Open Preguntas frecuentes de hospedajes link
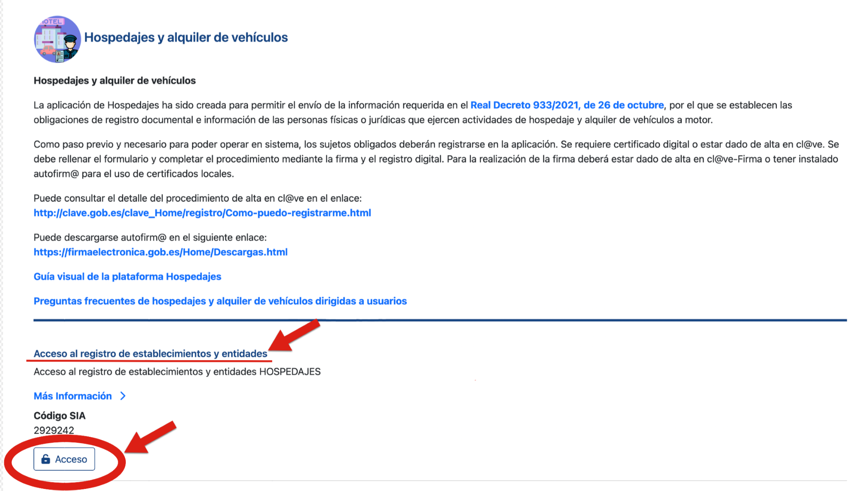 pos(220,301)
